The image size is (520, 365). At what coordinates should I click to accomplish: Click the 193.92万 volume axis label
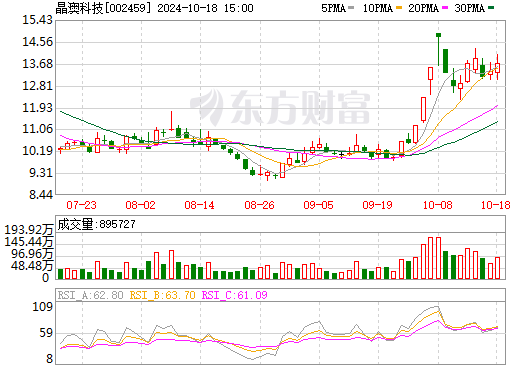29,230
